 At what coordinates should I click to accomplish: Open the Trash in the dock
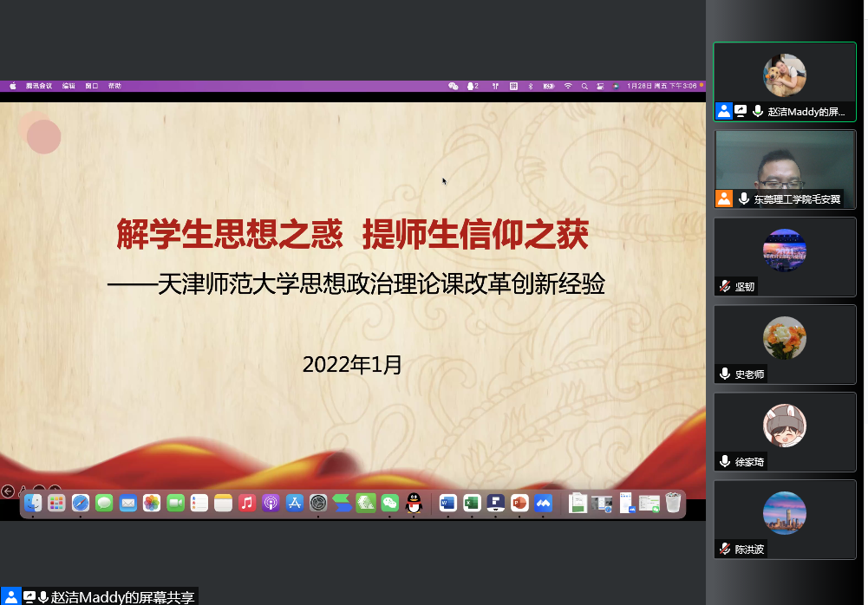click(673, 503)
